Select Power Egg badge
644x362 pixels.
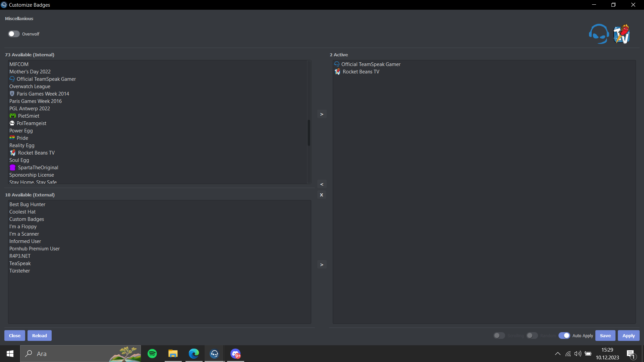(x=21, y=130)
